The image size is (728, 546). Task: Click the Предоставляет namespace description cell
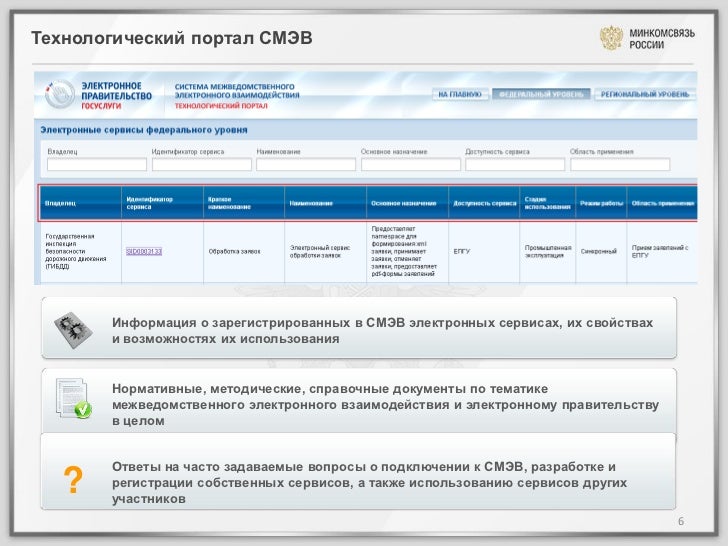point(407,251)
